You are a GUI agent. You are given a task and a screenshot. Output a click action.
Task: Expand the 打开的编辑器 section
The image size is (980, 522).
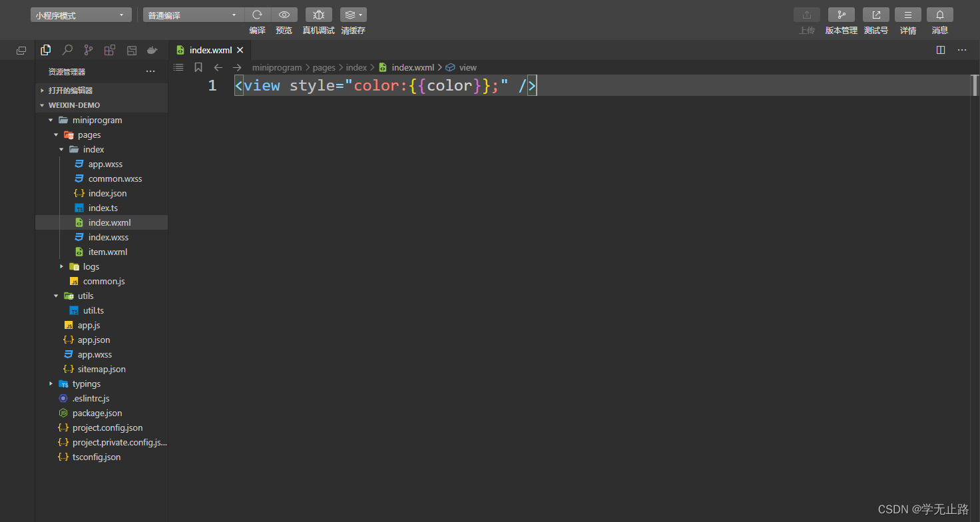click(101, 91)
